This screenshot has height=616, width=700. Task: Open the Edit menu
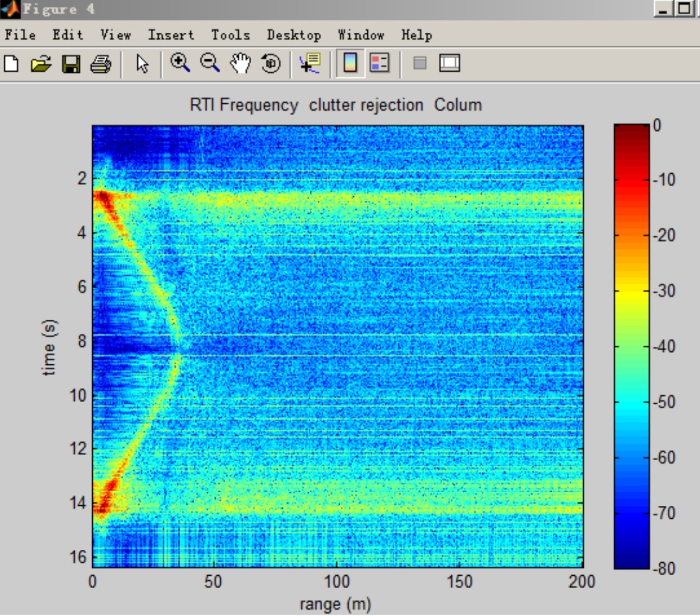pos(68,35)
